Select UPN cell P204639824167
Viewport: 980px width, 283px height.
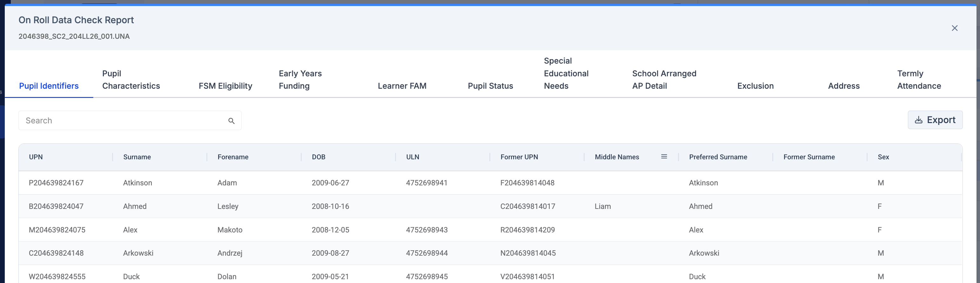pos(56,183)
